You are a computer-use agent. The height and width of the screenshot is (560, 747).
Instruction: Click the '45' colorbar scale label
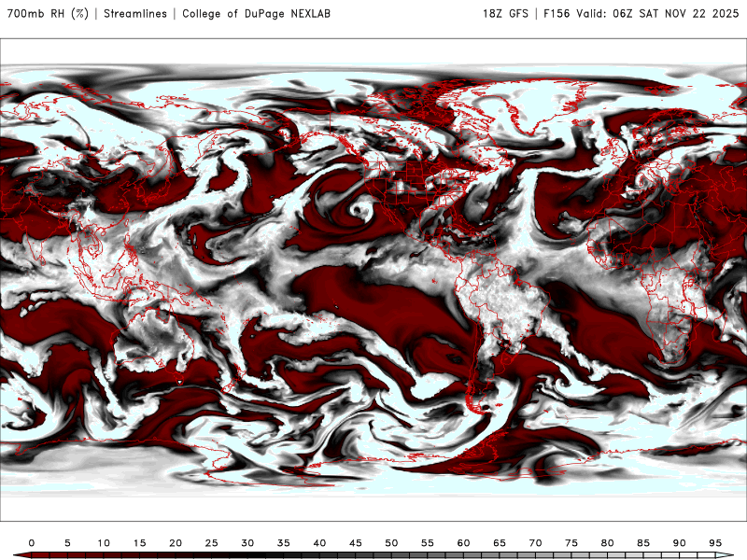tap(356, 543)
